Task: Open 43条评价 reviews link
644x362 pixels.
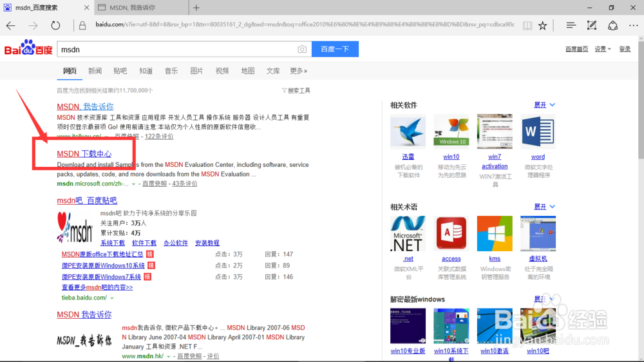Action: point(184,184)
